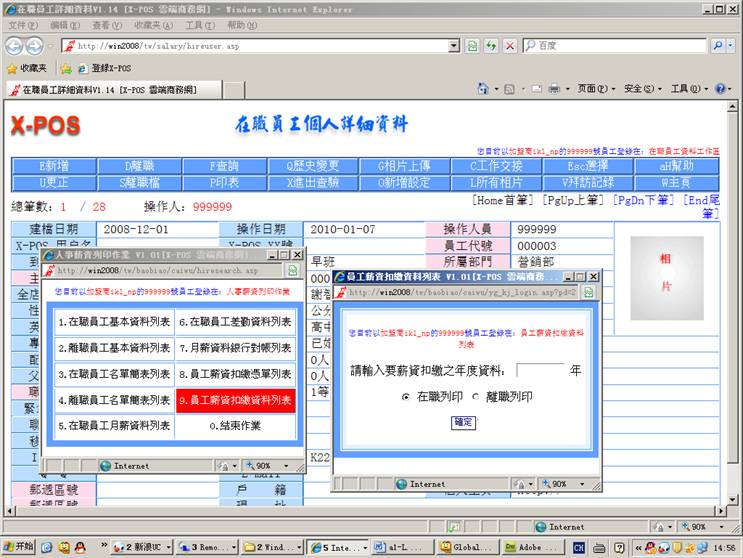Screen dimensions: 743x558
Task: Click the year input field
Action: [x=540, y=370]
